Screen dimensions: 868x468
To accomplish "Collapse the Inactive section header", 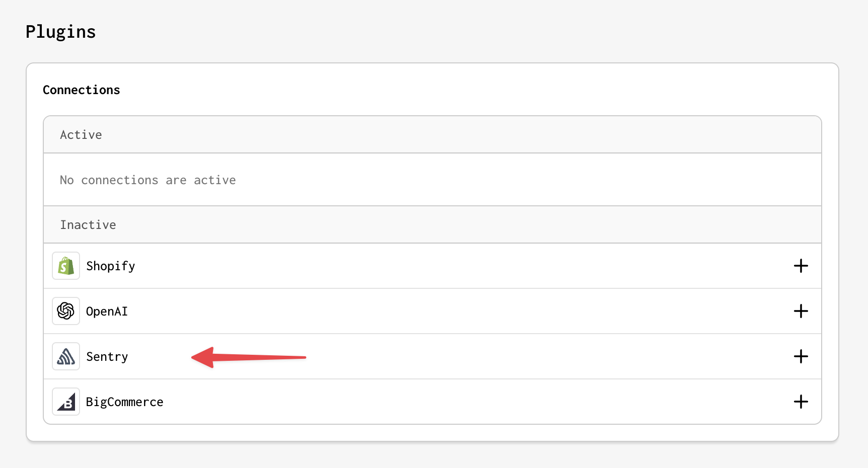I will pos(432,225).
